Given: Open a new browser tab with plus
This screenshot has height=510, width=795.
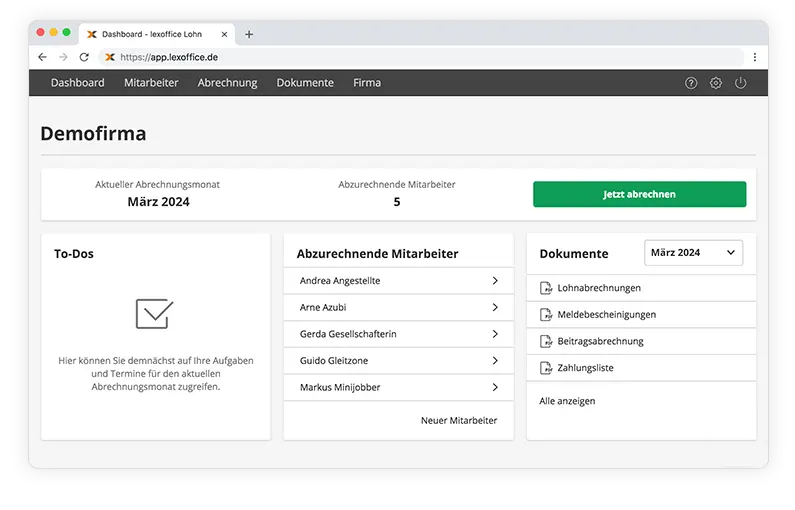Looking at the screenshot, I should (x=249, y=34).
